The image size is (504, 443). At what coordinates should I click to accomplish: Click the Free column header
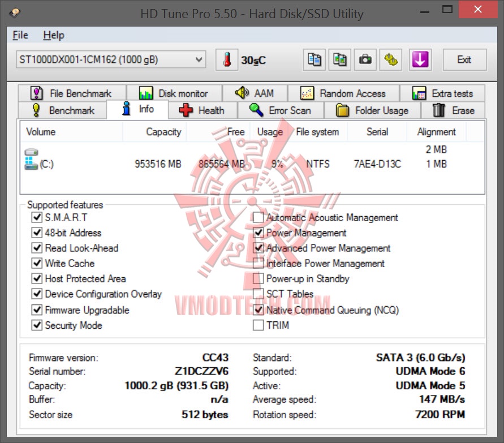coord(218,132)
